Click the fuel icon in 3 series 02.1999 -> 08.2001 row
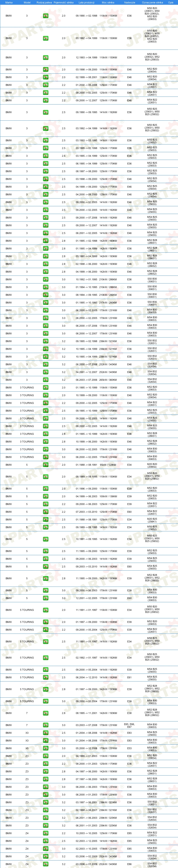 pyautogui.click(x=46, y=77)
